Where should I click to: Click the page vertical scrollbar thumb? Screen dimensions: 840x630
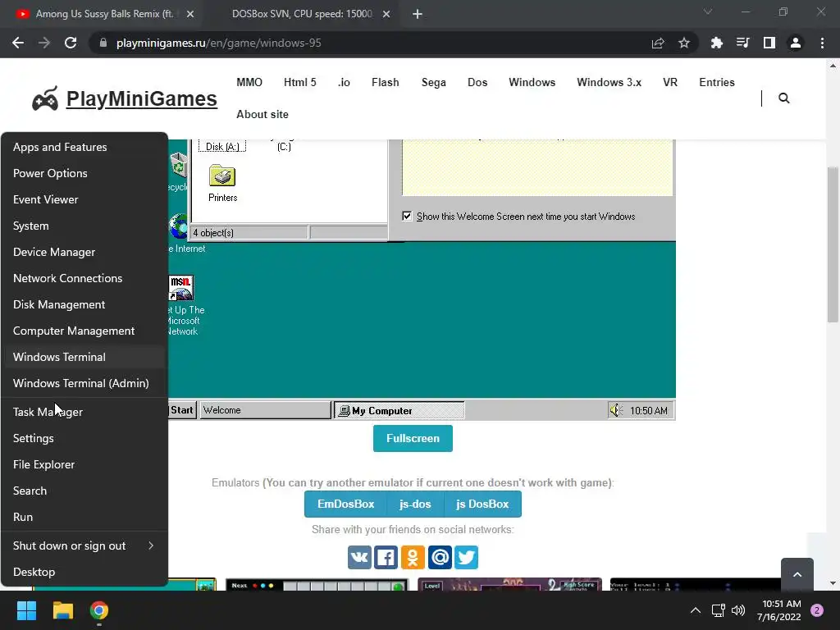click(x=833, y=244)
